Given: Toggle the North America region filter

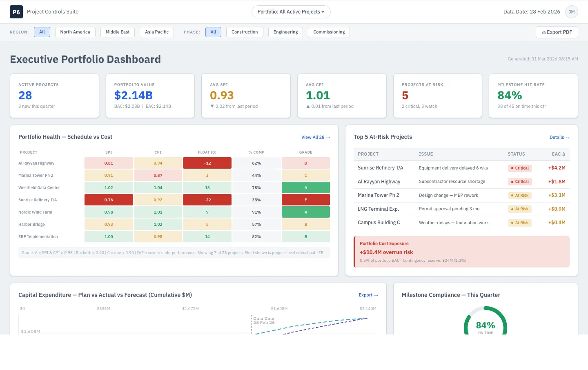Looking at the screenshot, I should coord(75,32).
